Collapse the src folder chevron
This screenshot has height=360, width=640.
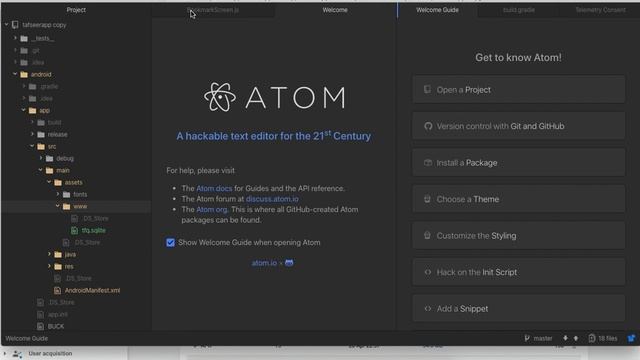(32, 146)
